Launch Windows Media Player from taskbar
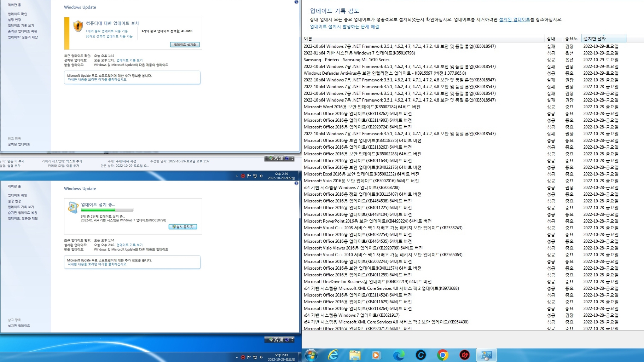 [376, 355]
